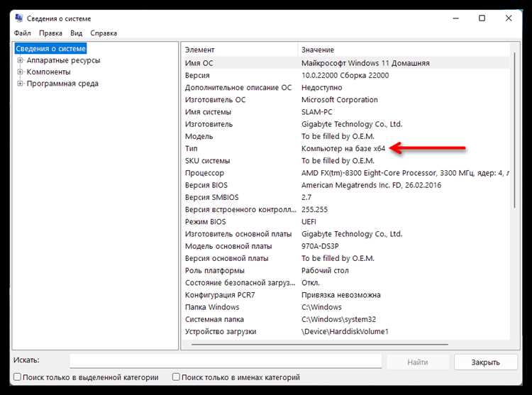This screenshot has width=532, height=395.
Task: Open the Правка menu
Action: point(51,33)
